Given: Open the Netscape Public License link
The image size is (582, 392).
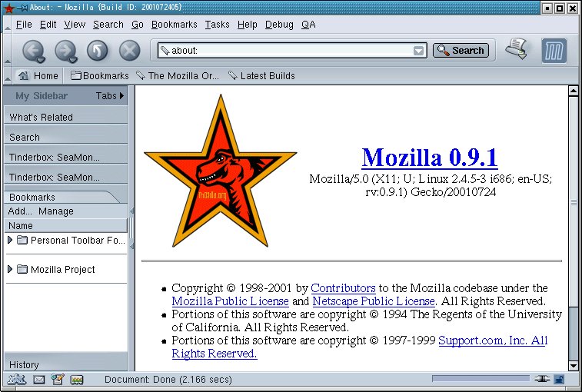Looking at the screenshot, I should [x=374, y=301].
